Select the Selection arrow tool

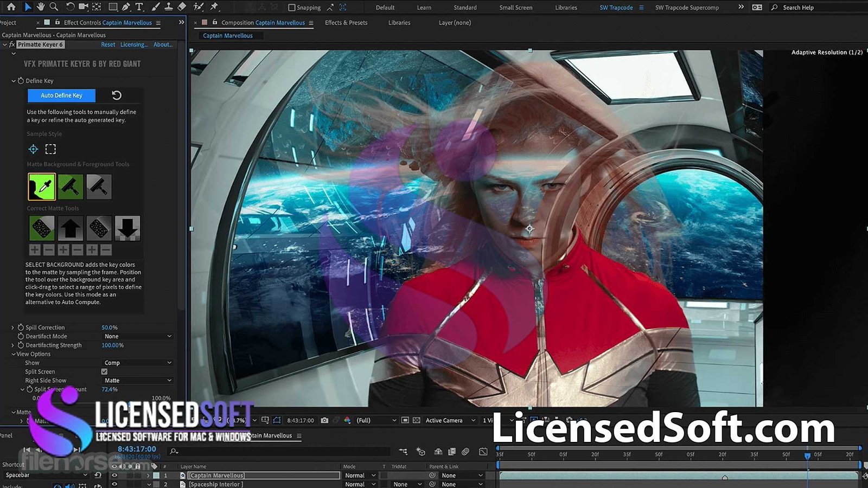28,7
